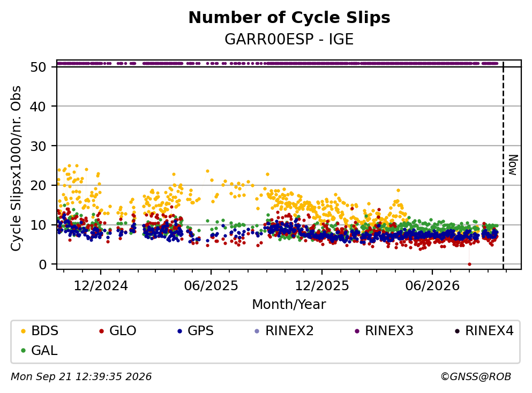Image resolution: width=532 pixels, height=393 pixels.
Task: Click the GPS blue legend marker
Action: [x=179, y=331]
